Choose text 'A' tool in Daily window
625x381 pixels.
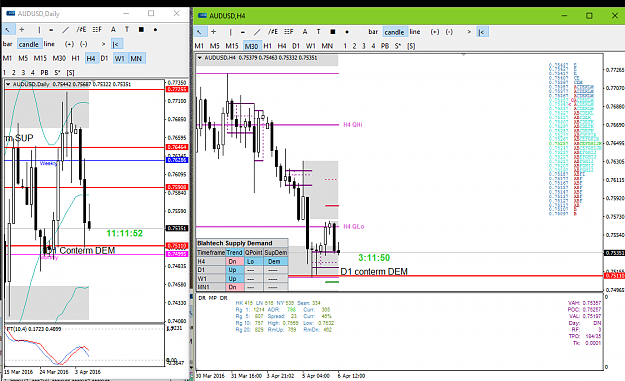click(114, 29)
